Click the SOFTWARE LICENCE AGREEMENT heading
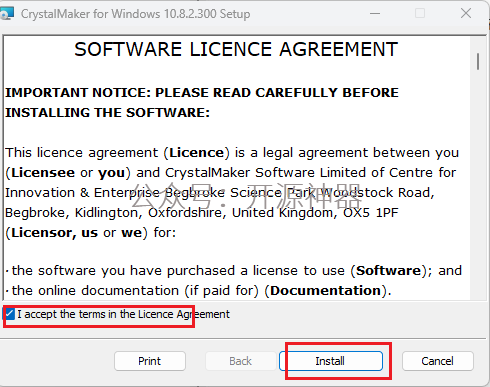The height and width of the screenshot is (387, 490). 236,49
